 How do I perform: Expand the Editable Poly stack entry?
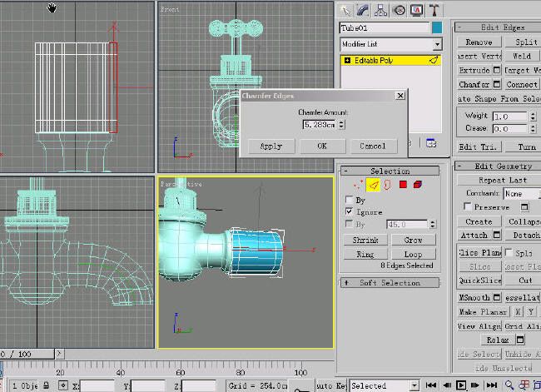[347, 61]
